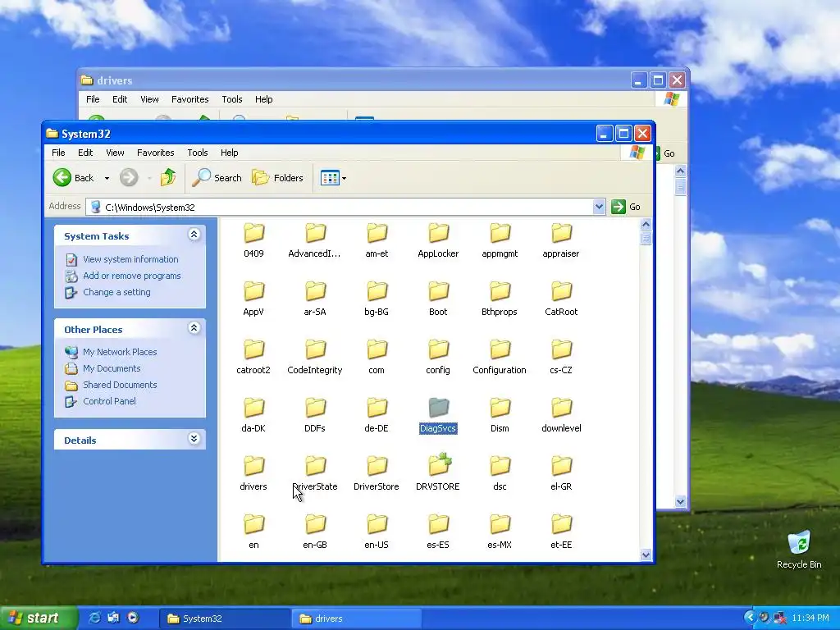The image size is (840, 630).
Task: Select the DriverStore folder icon
Action: (x=377, y=466)
